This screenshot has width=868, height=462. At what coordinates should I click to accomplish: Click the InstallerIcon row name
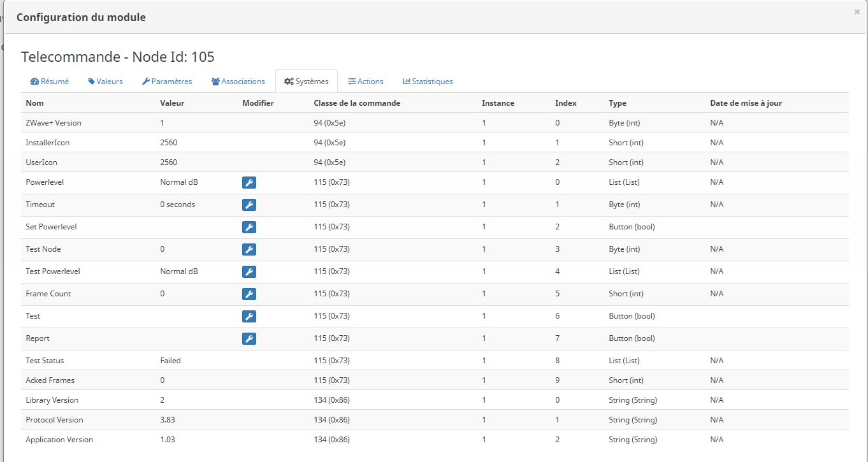coord(48,143)
